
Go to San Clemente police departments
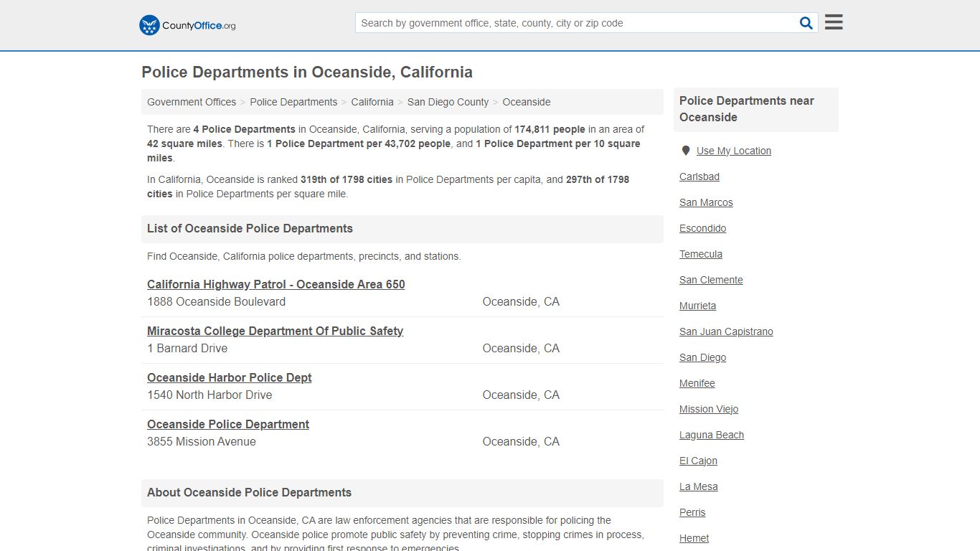(711, 280)
